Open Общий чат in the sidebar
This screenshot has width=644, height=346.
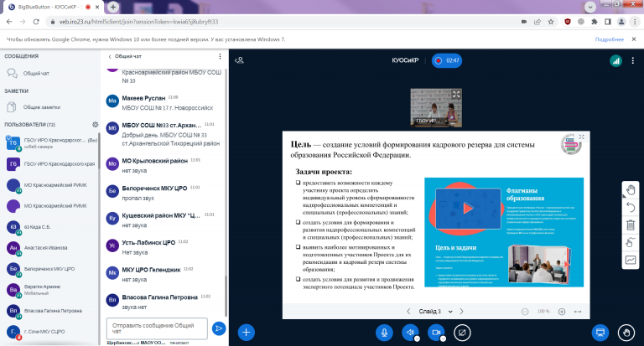pyautogui.click(x=36, y=73)
